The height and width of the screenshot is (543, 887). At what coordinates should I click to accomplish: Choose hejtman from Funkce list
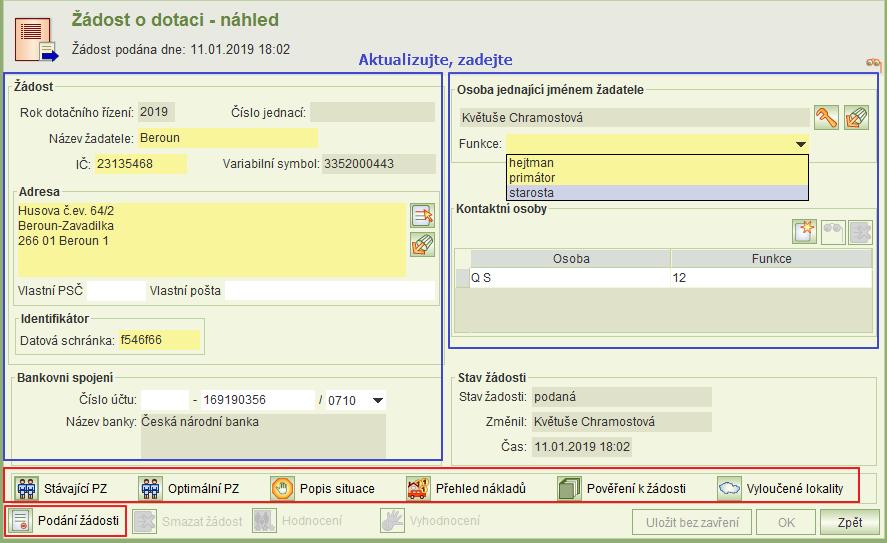tap(657, 163)
